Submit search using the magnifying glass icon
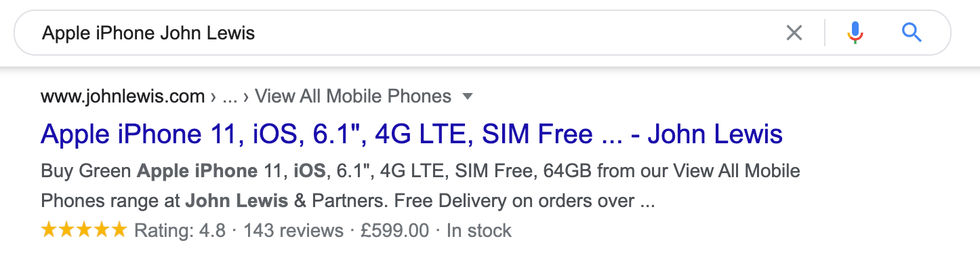The width and height of the screenshot is (980, 277). (x=912, y=33)
